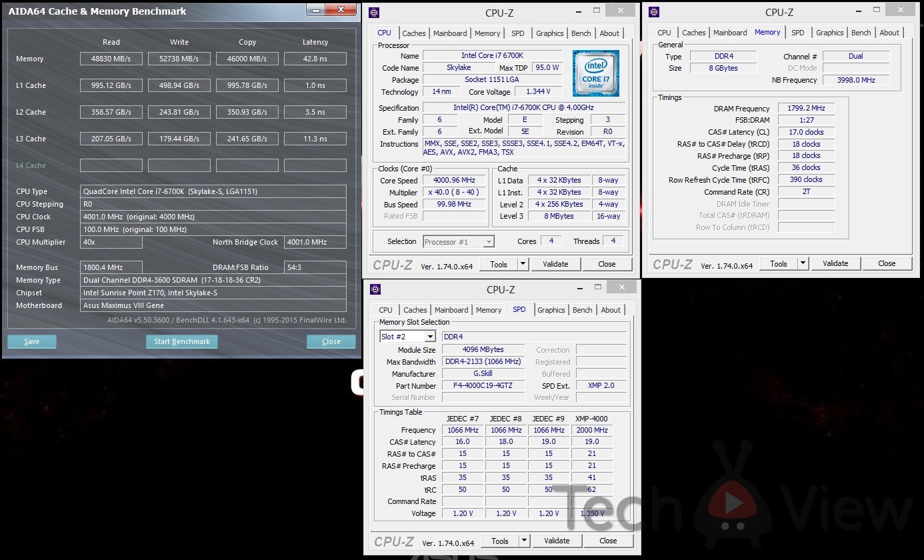Select Caches tab in CPU-Z SPD window
Image resolution: width=924 pixels, height=560 pixels.
415,310
